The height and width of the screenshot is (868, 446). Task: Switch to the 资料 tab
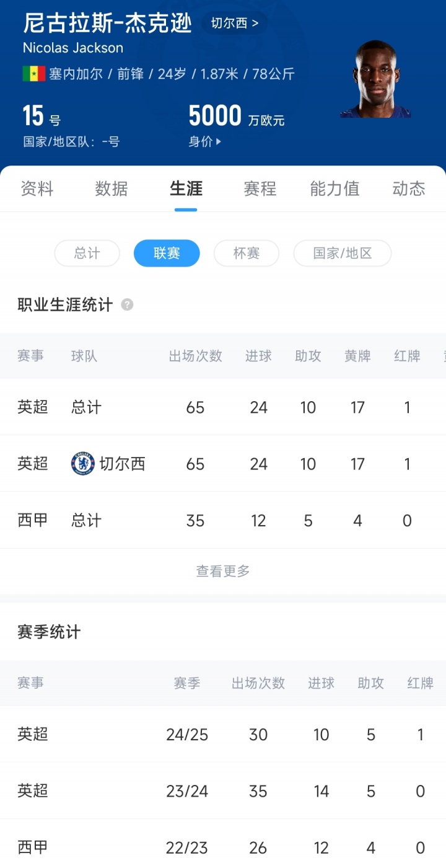pos(37,188)
